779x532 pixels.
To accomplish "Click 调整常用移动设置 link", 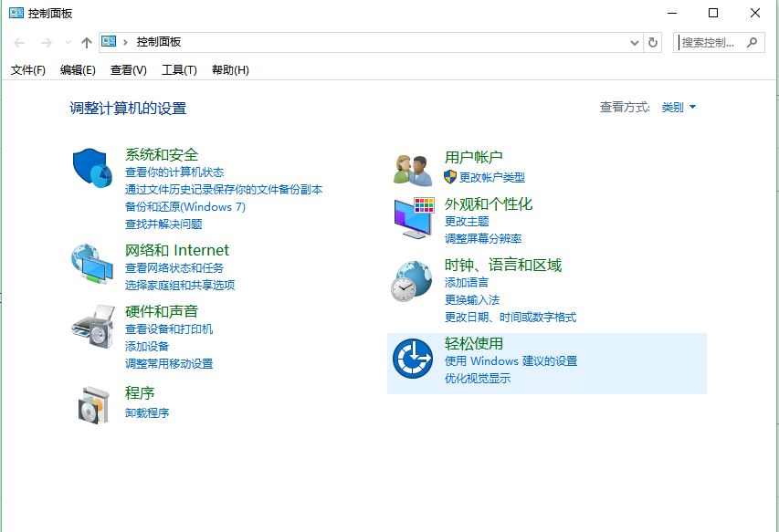I will coord(169,364).
